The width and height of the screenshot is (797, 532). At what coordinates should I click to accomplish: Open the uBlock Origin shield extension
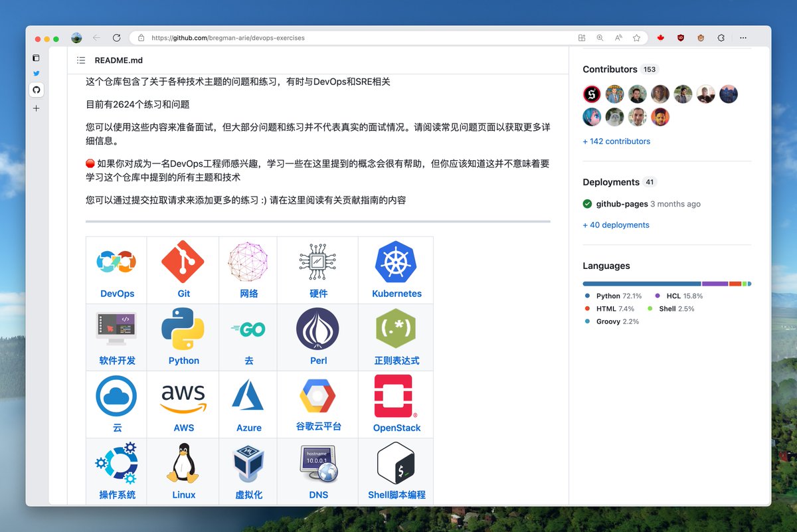pyautogui.click(x=681, y=38)
